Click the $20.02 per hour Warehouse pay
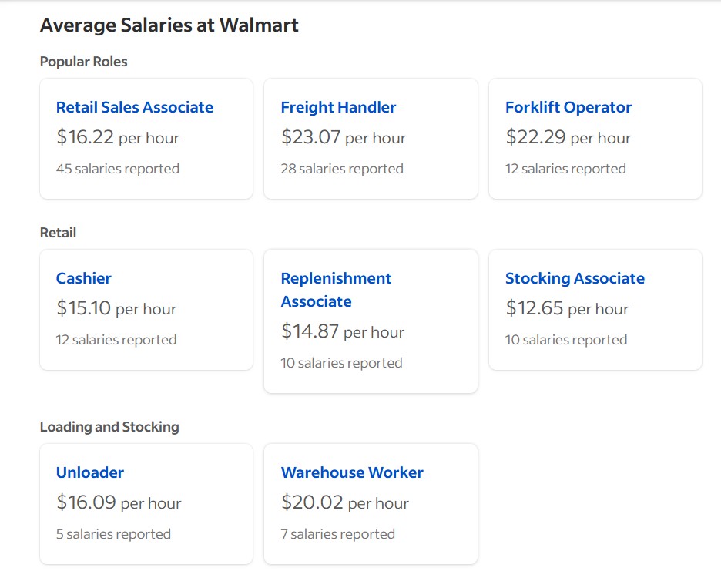 coord(345,503)
